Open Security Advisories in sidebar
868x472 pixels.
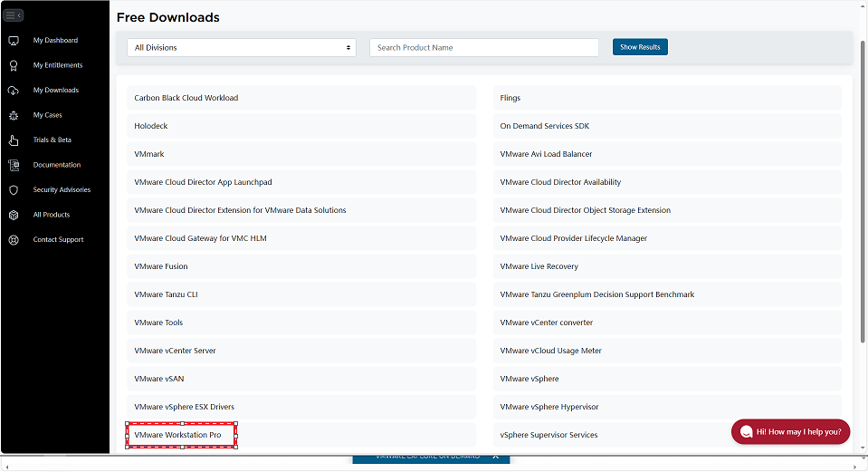tap(62, 190)
